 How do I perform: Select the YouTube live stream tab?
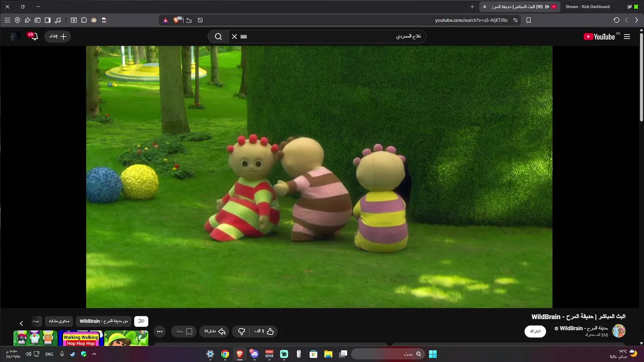tap(520, 7)
